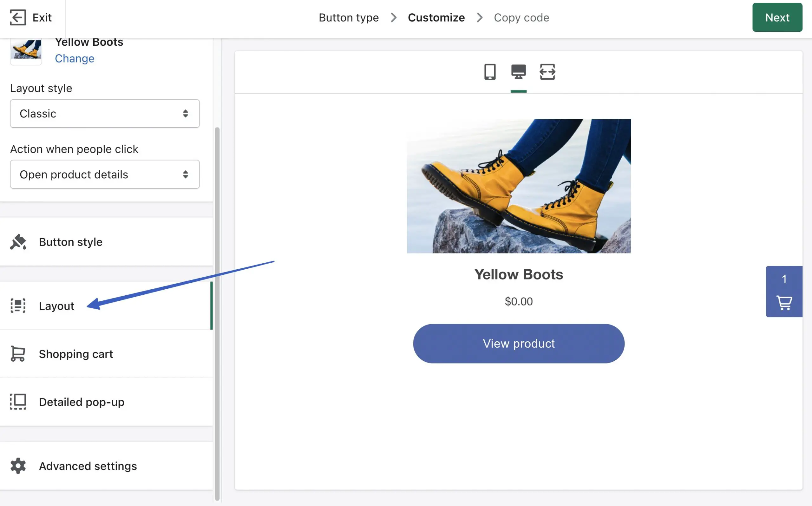This screenshot has width=812, height=506.
Task: Open the Layout section
Action: tap(106, 306)
